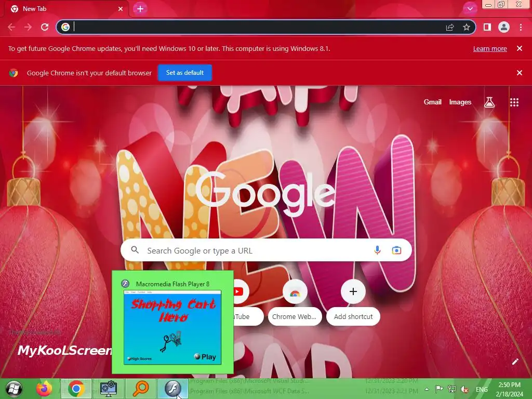Dismiss the default browser notice
The image size is (532, 399).
[x=520, y=73]
